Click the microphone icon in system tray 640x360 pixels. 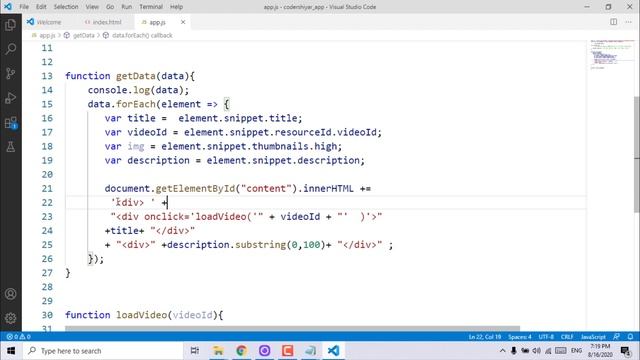coord(513,351)
